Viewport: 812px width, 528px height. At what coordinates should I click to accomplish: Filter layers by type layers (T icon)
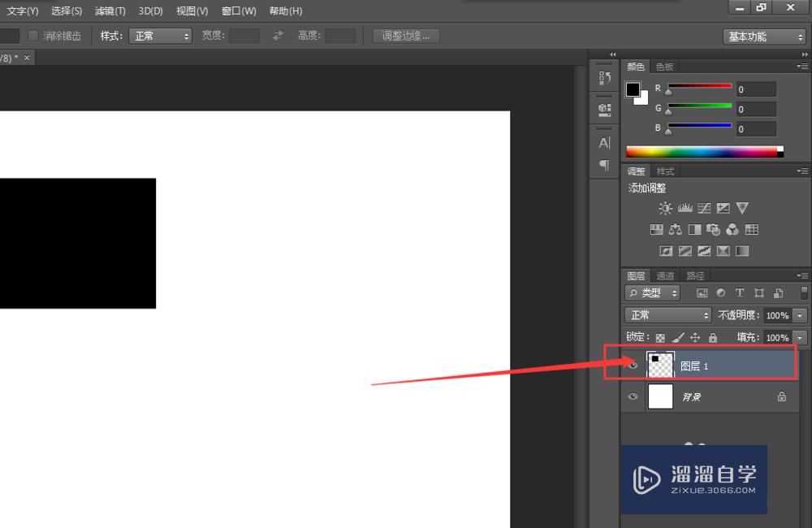tap(740, 293)
